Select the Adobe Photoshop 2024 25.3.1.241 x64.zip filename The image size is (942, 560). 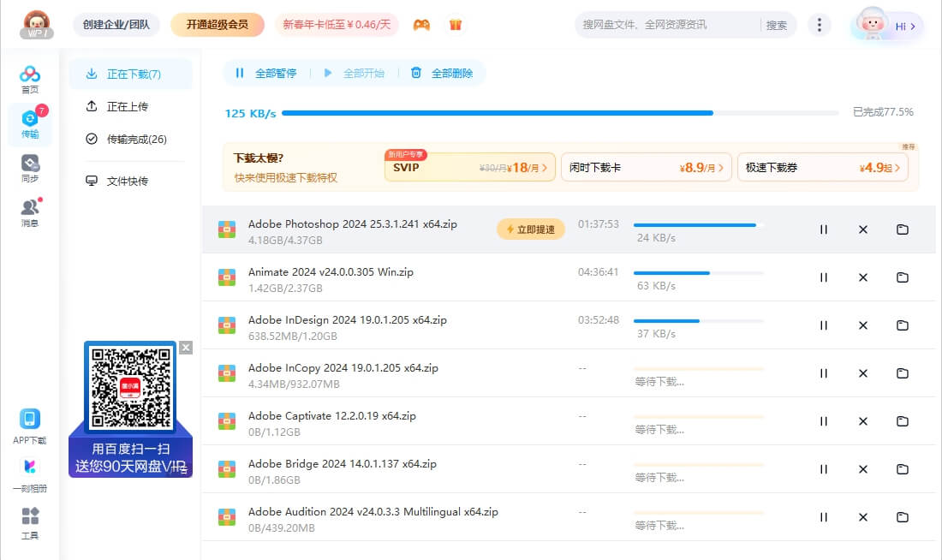click(353, 224)
